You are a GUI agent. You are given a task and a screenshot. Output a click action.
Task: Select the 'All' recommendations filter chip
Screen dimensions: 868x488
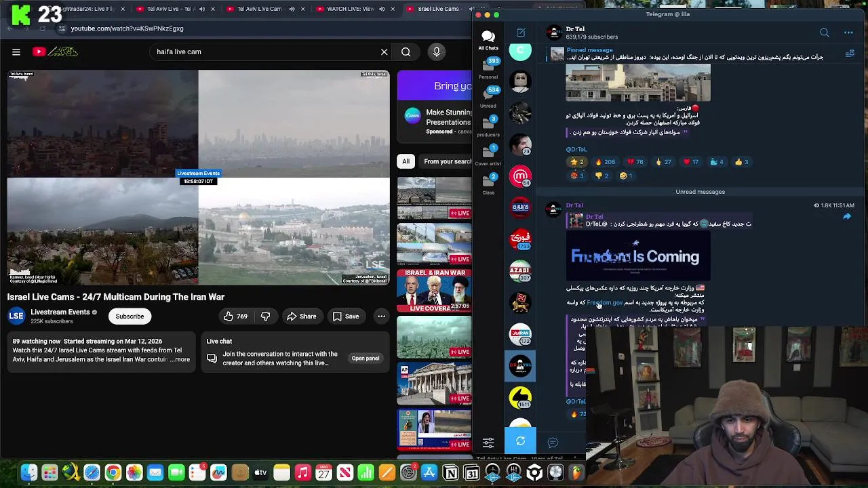(x=406, y=161)
